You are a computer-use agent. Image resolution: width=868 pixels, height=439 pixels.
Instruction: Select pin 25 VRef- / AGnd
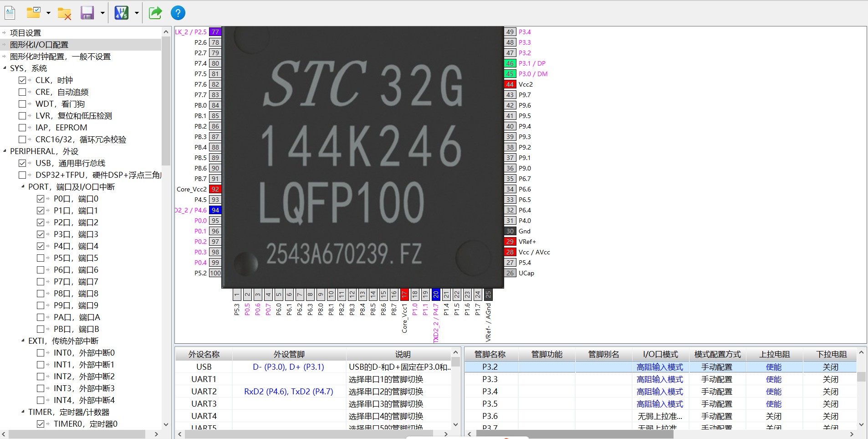488,294
